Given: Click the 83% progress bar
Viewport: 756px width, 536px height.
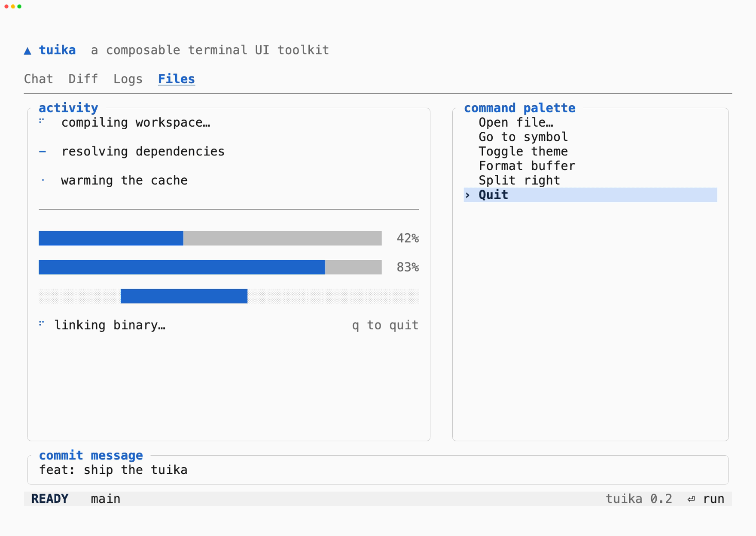Looking at the screenshot, I should [x=210, y=267].
